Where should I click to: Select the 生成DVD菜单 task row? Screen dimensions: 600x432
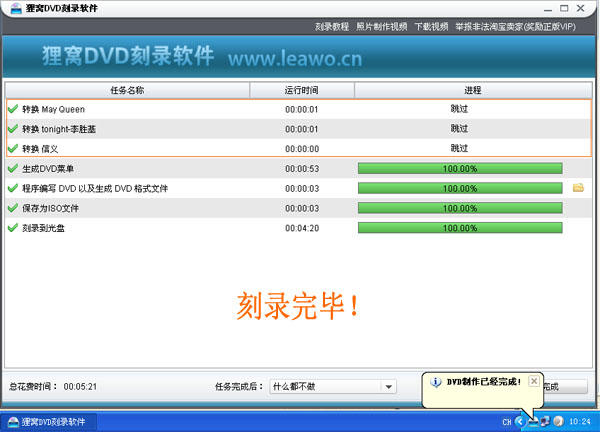tap(299, 168)
